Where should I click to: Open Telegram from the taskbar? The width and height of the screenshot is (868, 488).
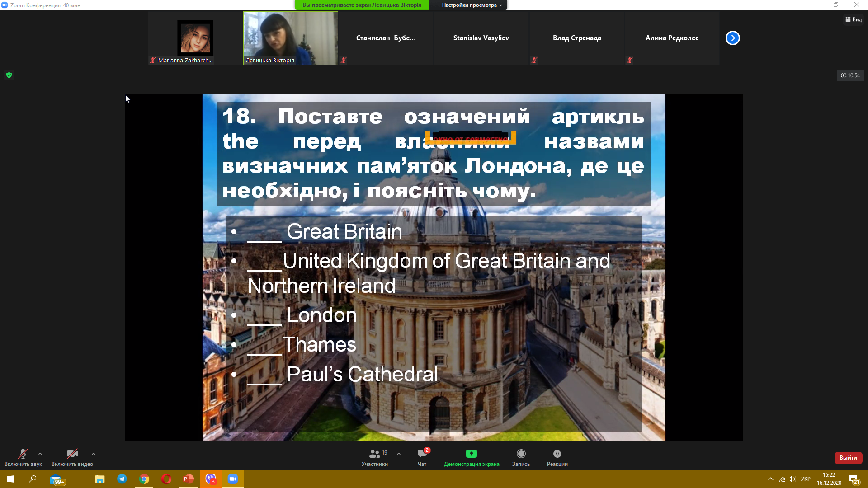pyautogui.click(x=122, y=479)
